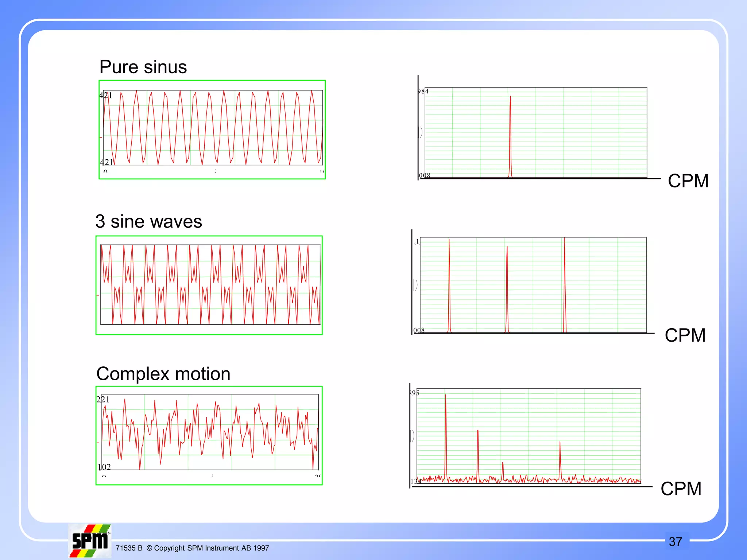The width and height of the screenshot is (747, 560).
Task: Click the SPM Instrument copyright text
Action: [x=192, y=548]
